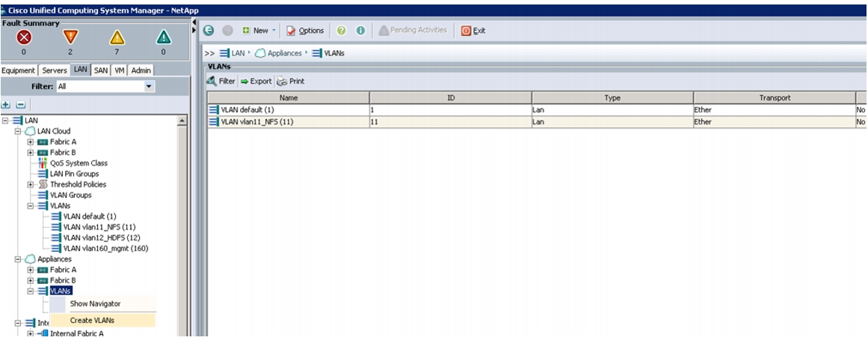This screenshot has width=868, height=361.
Task: Select table row VLAN default (1)
Action: point(537,110)
